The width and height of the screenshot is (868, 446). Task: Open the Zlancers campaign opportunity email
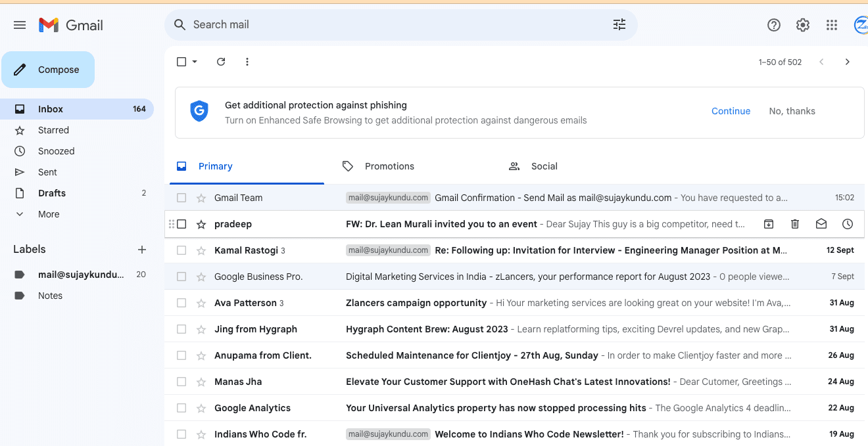pos(514,303)
